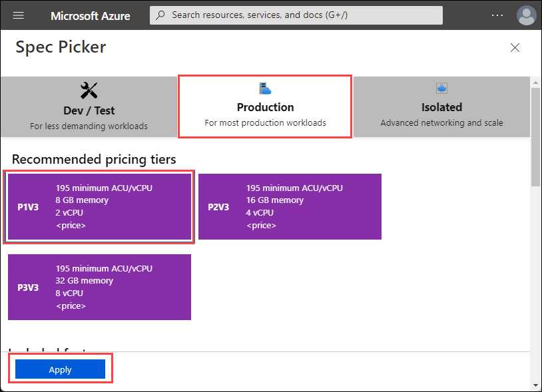542x392 pixels.
Task: Switch to the Production tab
Action: pos(265,106)
